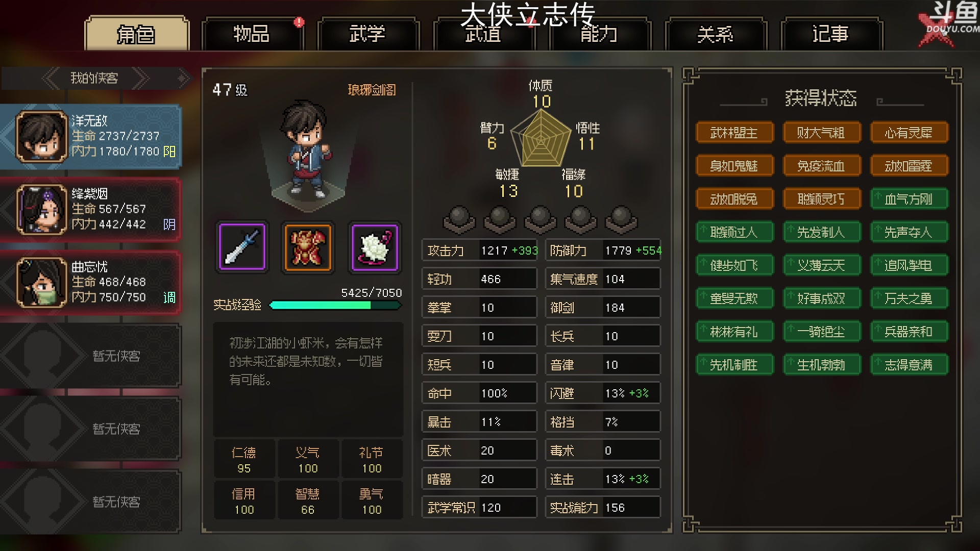Click the 实战经验 experience progress bar
The width and height of the screenshot is (980, 551).
click(x=335, y=305)
